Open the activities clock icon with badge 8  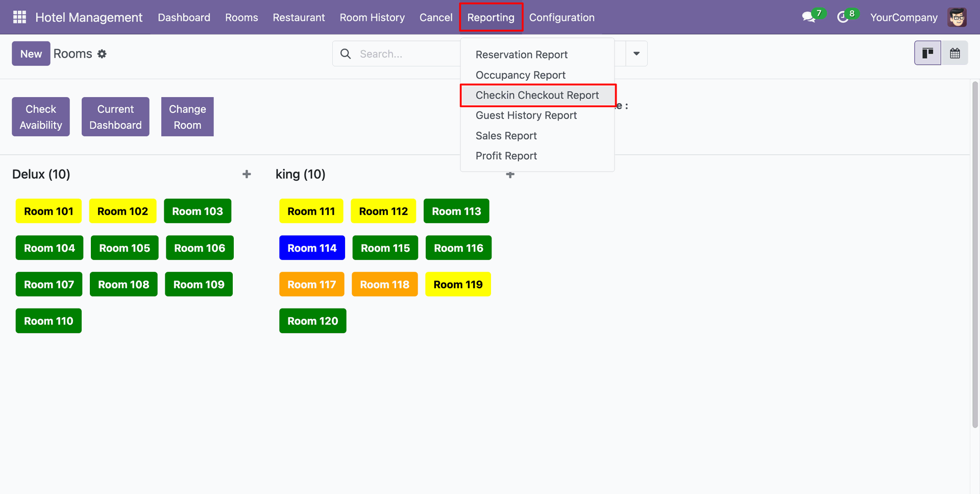(843, 17)
